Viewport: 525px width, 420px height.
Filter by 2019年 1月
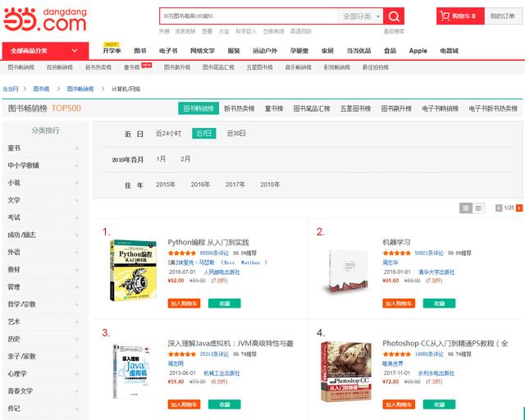pyautogui.click(x=161, y=159)
